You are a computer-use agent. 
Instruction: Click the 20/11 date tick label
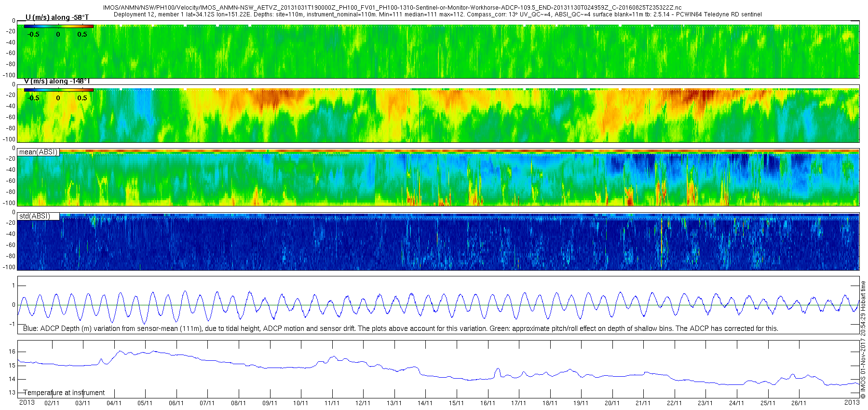pyautogui.click(x=612, y=403)
